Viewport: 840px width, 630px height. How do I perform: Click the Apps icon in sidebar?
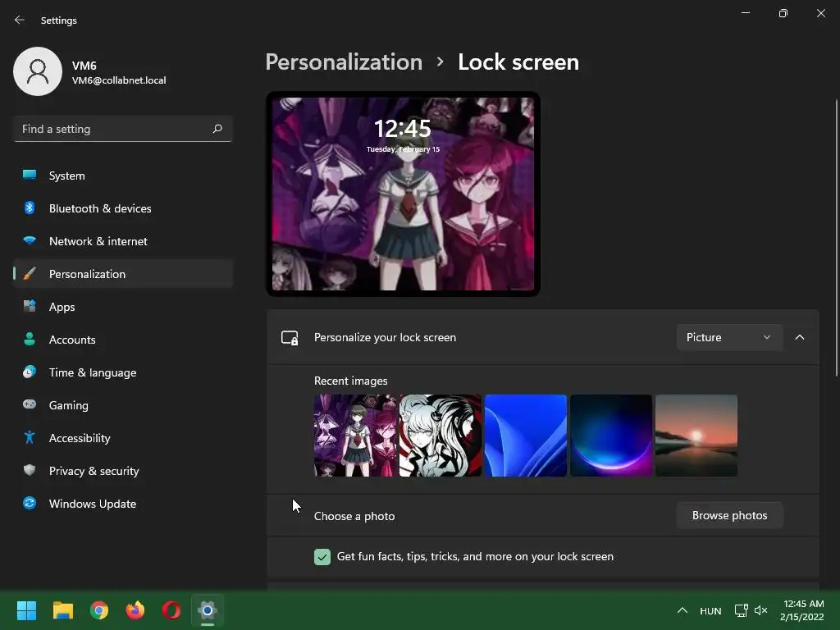click(30, 307)
